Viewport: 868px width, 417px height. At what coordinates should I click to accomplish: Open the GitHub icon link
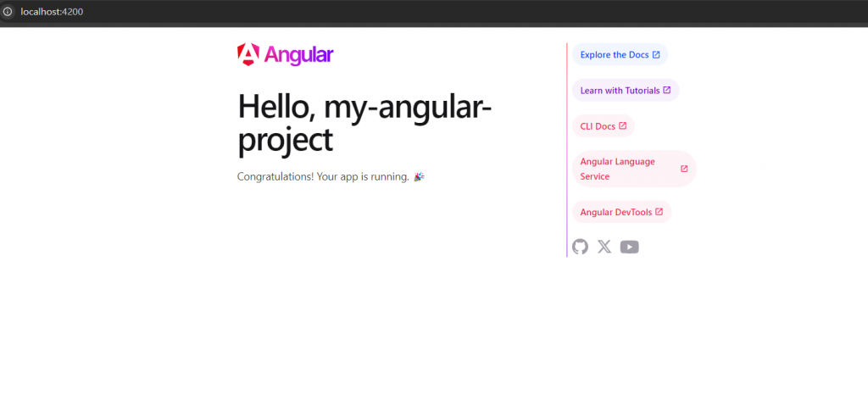tap(580, 247)
